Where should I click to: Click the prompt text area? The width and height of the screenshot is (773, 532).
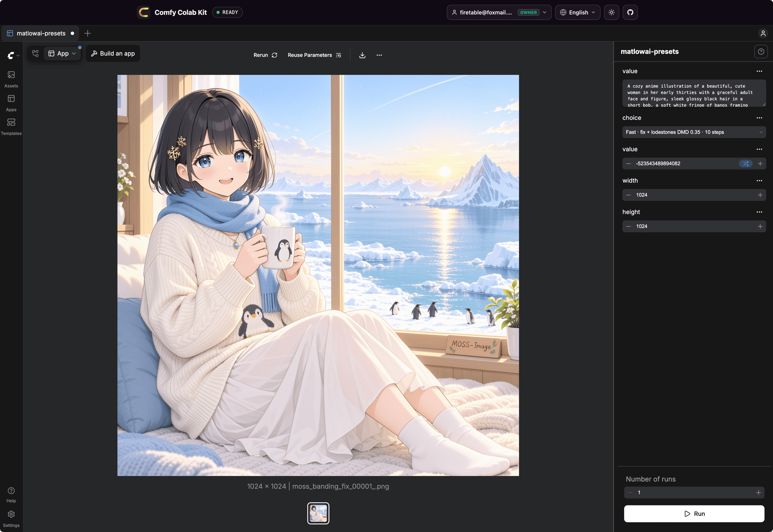tap(694, 93)
